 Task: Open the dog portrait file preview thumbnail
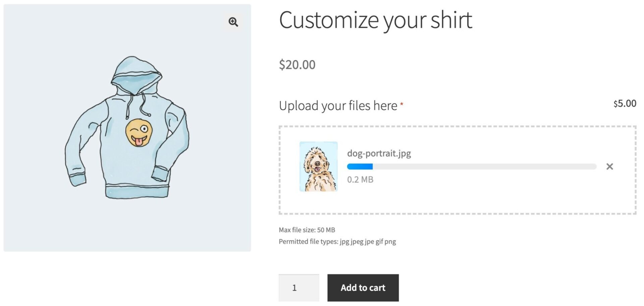pyautogui.click(x=319, y=167)
